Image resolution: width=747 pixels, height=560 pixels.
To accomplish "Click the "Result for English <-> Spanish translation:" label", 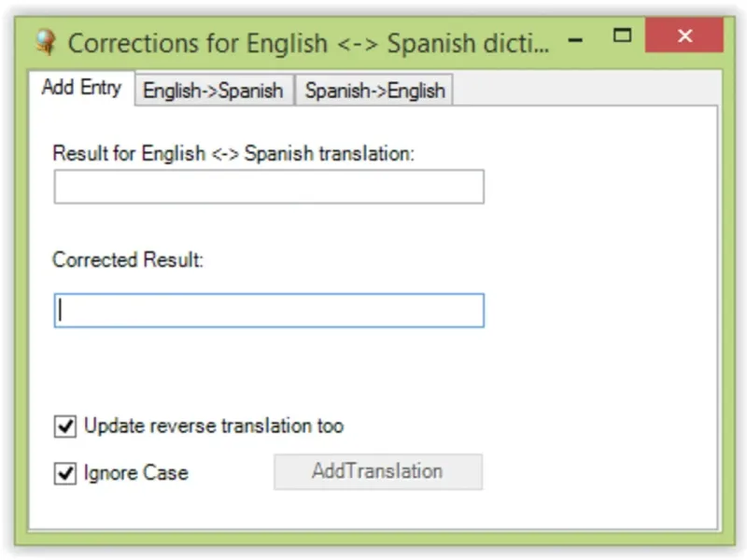I will tap(233, 154).
